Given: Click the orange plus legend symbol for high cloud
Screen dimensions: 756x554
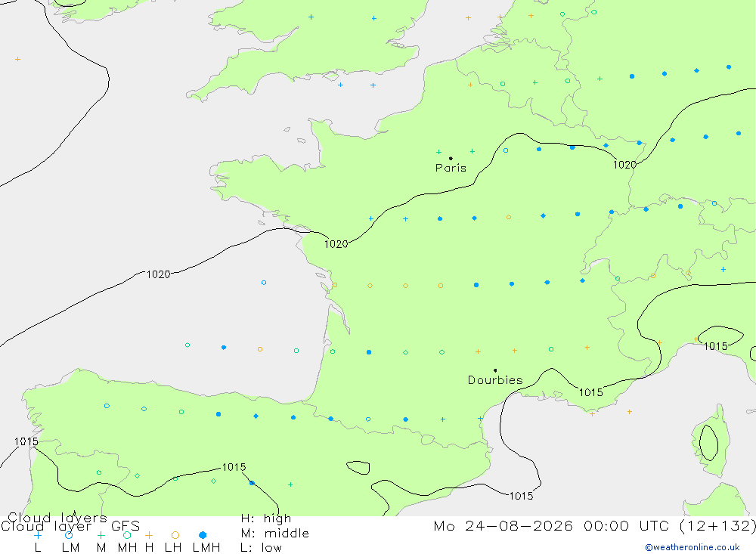Looking at the screenshot, I should click(x=149, y=535).
